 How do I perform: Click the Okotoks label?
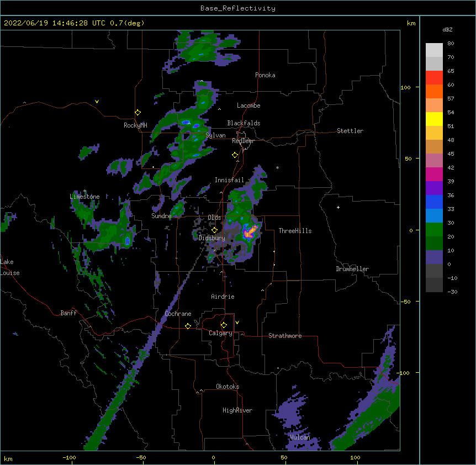coord(228,387)
